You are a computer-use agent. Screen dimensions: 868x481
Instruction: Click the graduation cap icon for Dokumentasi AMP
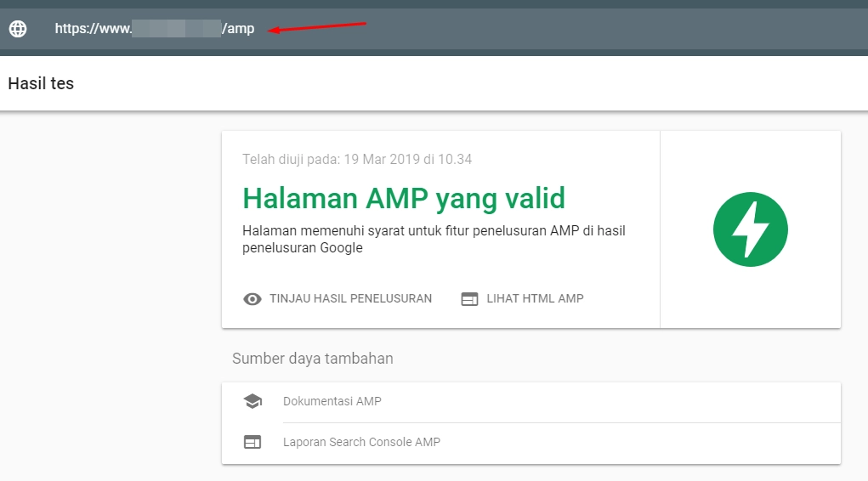[x=252, y=401]
